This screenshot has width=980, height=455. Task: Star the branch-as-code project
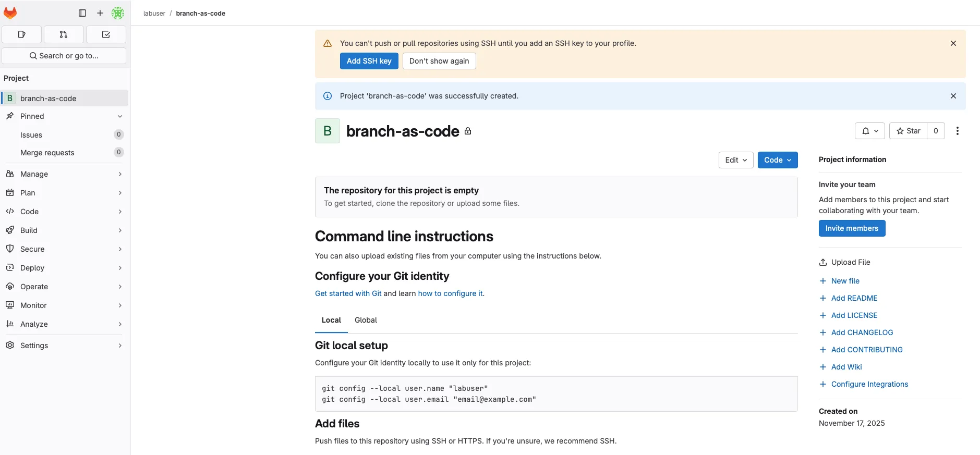(x=908, y=131)
